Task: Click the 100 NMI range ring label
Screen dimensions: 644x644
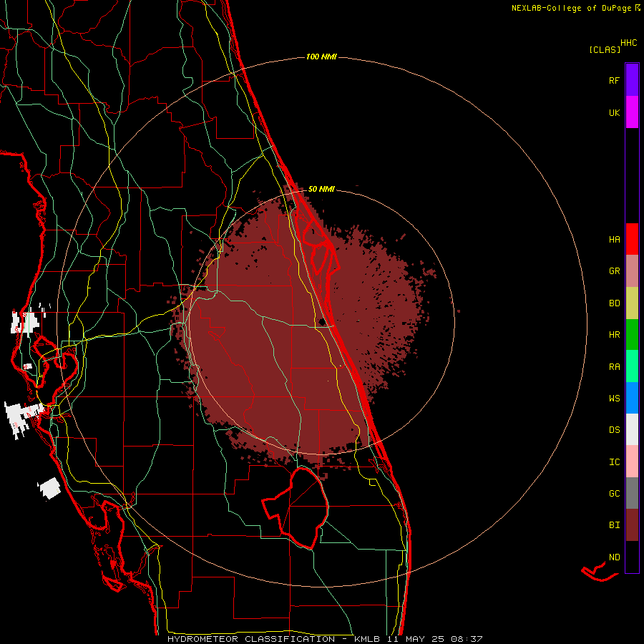Action: 321,57
